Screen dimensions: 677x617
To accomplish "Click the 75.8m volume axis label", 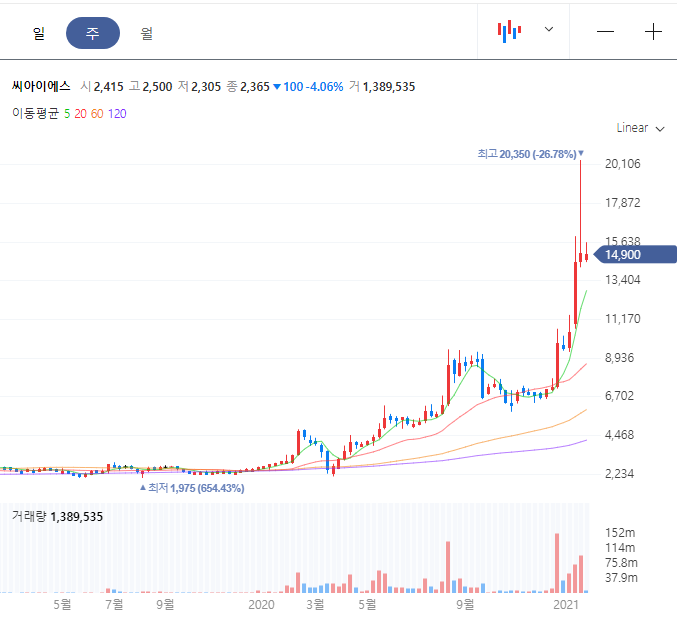I will click(x=621, y=563).
